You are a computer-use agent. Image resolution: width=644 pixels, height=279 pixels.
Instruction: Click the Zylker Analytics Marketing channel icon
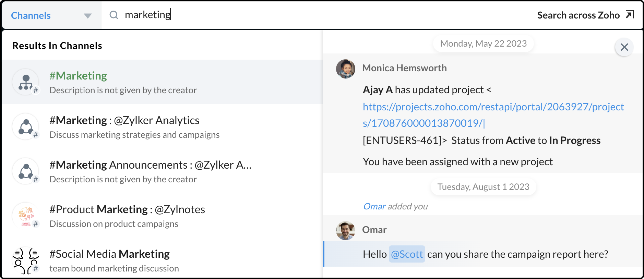26,127
